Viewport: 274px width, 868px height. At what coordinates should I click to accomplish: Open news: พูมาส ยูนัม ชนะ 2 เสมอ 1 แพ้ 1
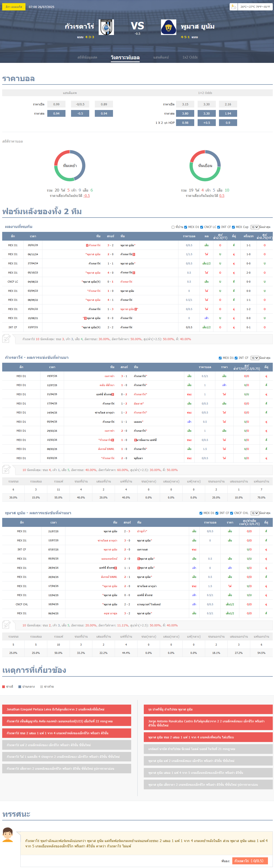208,737
